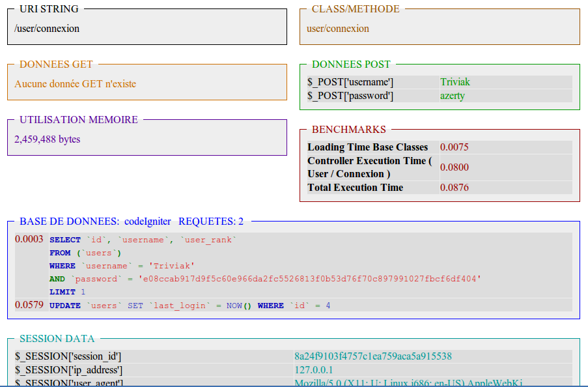Click the 'Aucune donnée GET n'existe' message
This screenshot has width=588, height=387.
pos(76,84)
